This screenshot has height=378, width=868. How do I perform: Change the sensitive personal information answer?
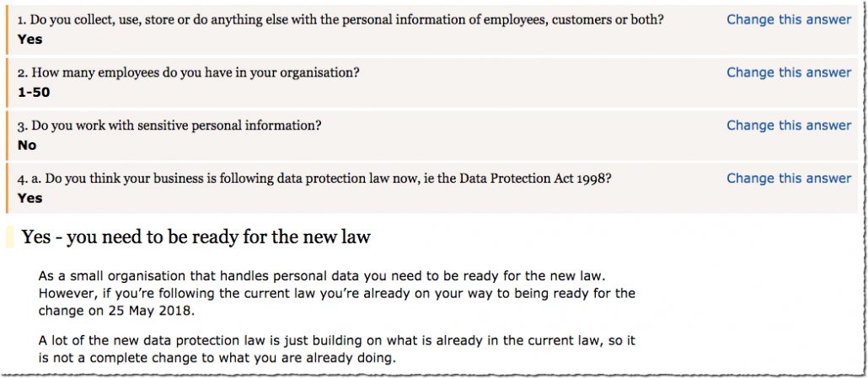(789, 125)
